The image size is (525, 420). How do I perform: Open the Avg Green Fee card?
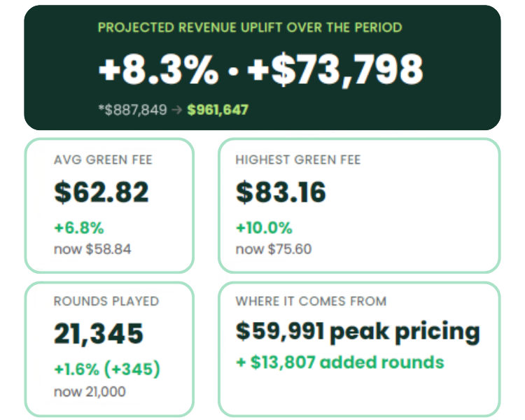tap(109, 206)
